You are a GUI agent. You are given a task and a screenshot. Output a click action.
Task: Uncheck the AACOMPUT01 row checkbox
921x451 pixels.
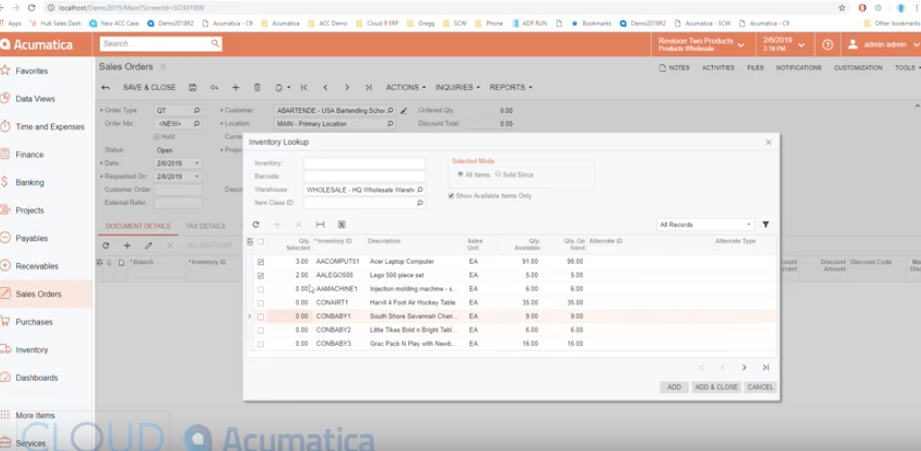261,262
